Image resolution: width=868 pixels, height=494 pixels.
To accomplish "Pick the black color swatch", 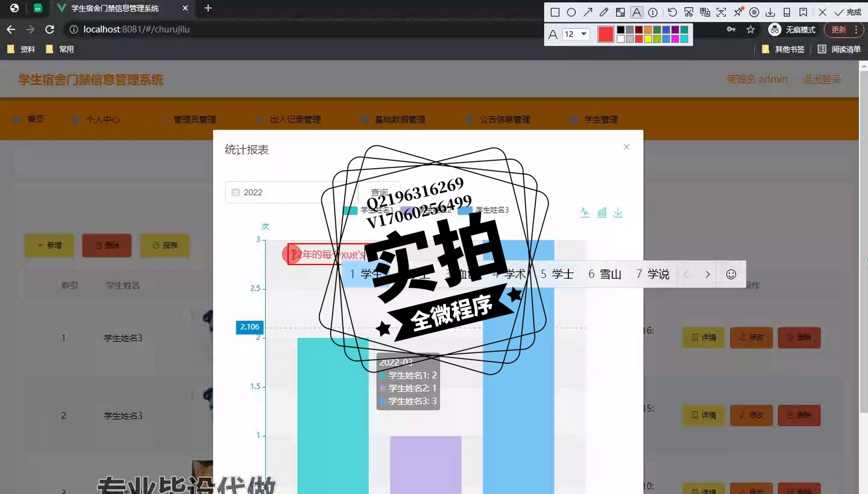I will click(620, 30).
